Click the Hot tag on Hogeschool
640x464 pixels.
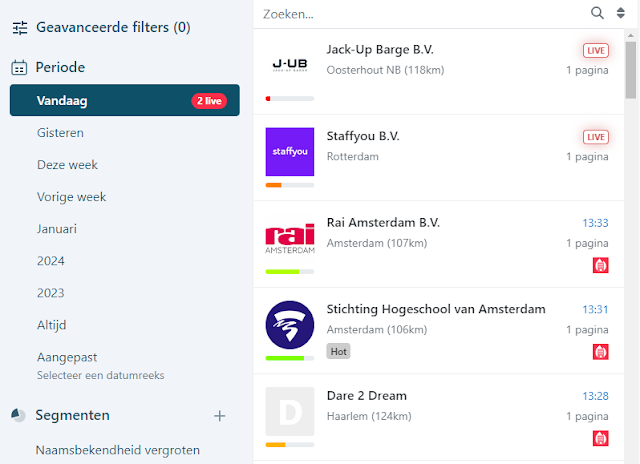(x=338, y=352)
